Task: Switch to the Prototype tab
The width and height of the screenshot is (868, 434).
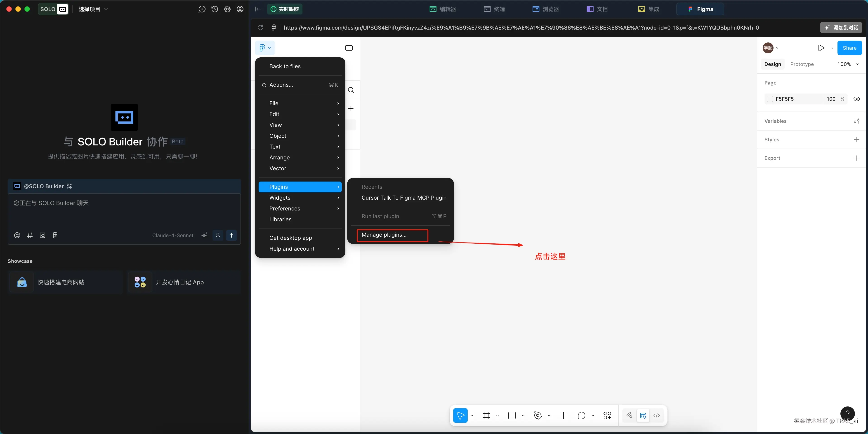Action: pyautogui.click(x=802, y=64)
